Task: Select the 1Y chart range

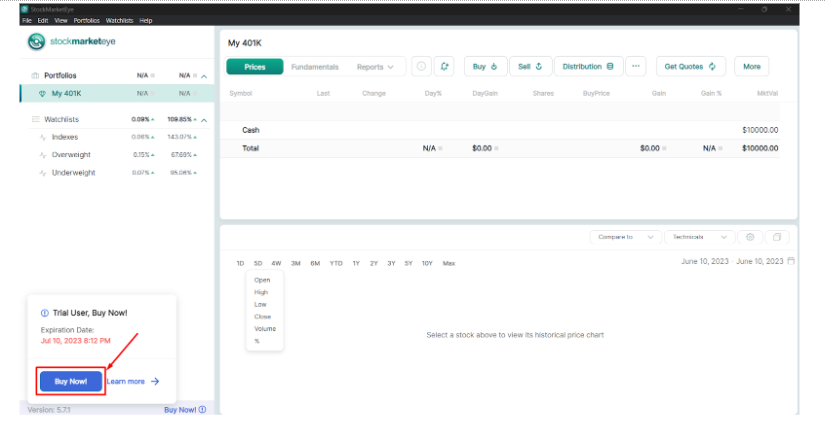Action: pos(356,263)
